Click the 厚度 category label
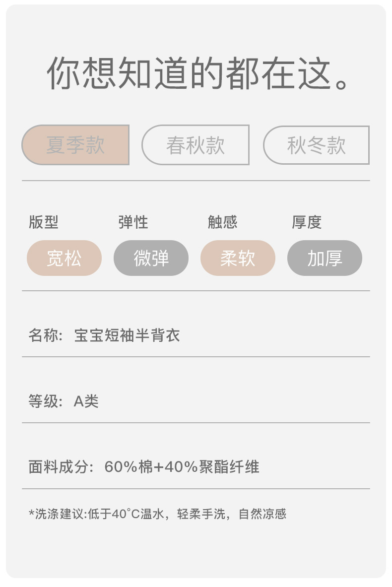392x587 pixels. (307, 222)
